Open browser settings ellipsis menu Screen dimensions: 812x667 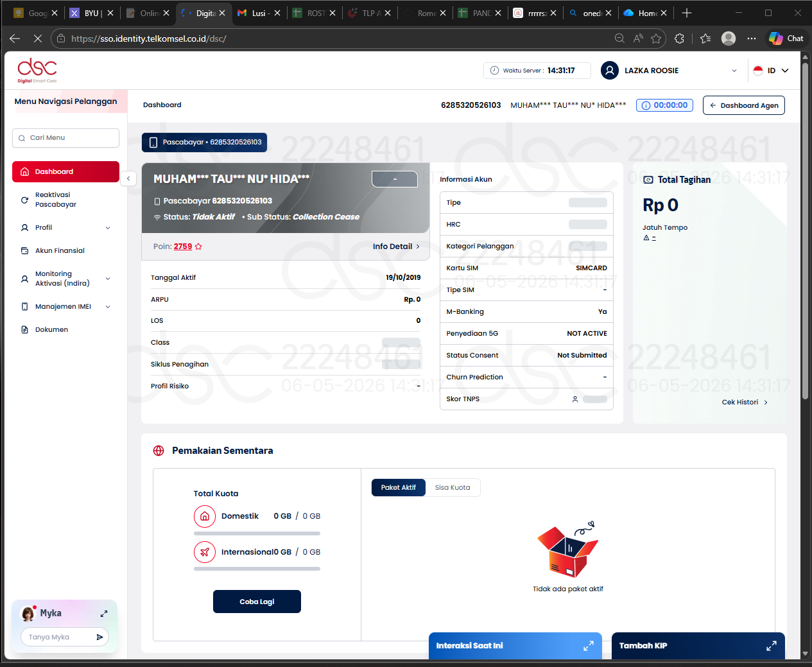point(752,39)
